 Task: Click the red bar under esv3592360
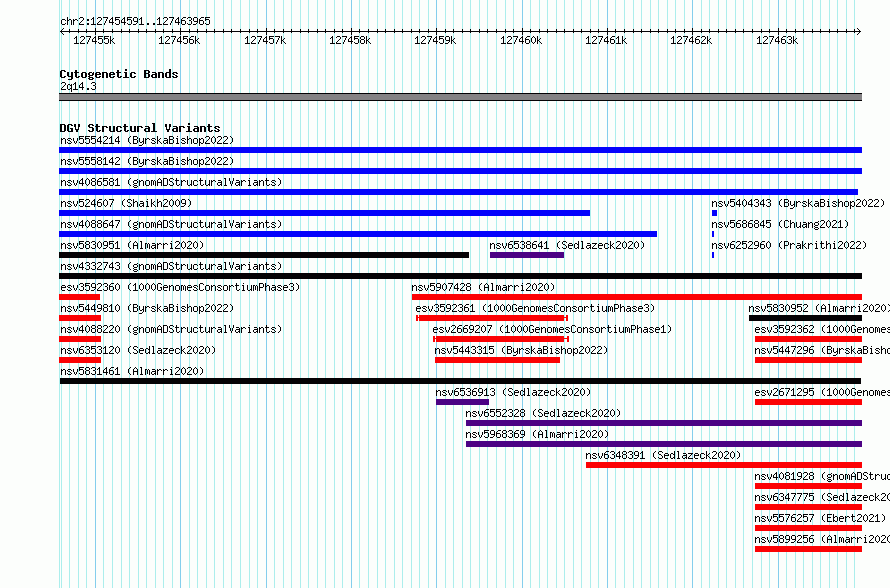79,297
